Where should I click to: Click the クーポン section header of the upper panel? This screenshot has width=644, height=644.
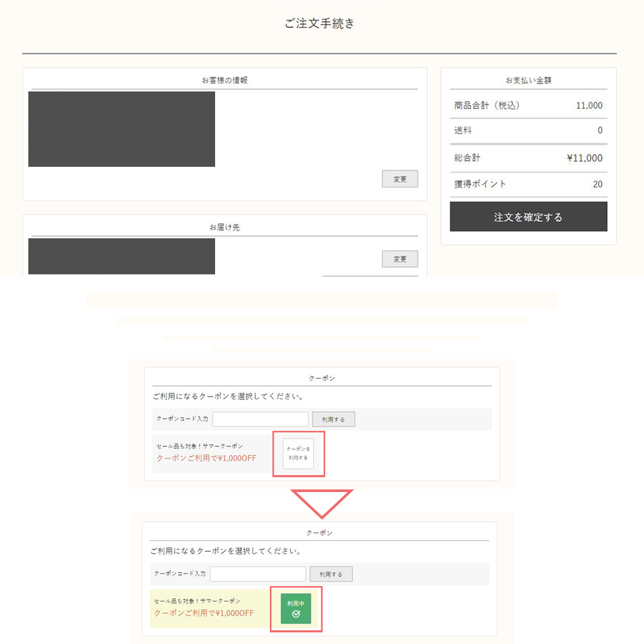click(322, 378)
